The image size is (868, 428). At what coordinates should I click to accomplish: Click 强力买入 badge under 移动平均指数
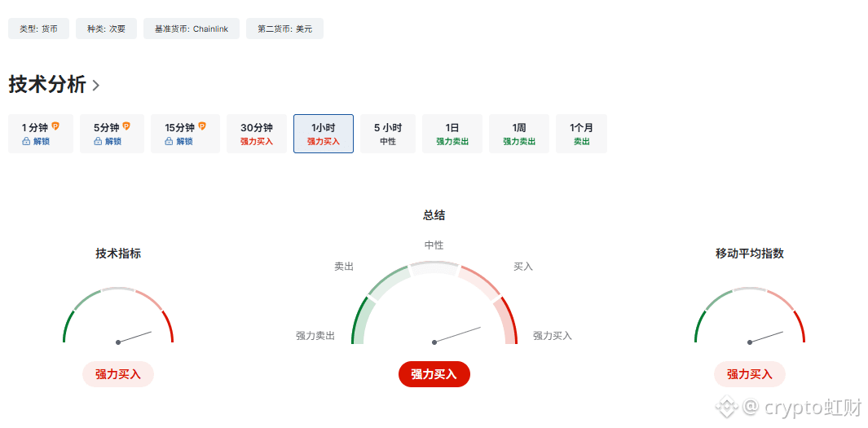click(x=750, y=374)
